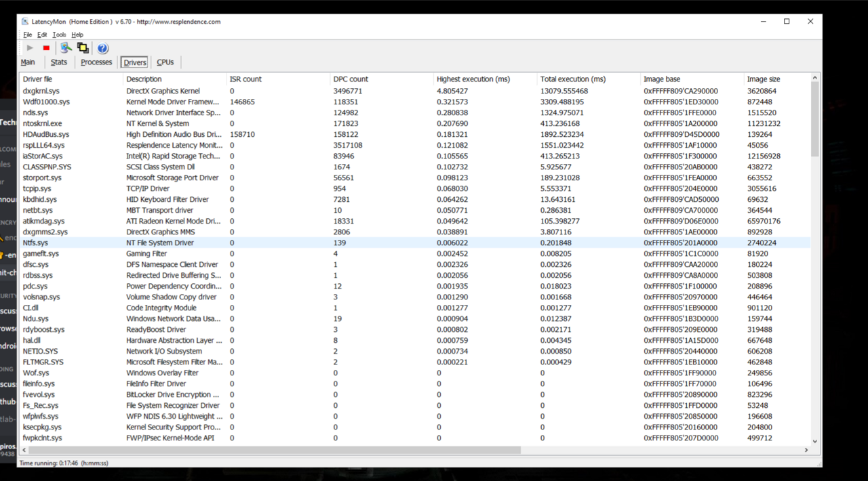Select the ntoskrnl.exe driver row
This screenshot has width=868, height=481.
[415, 123]
